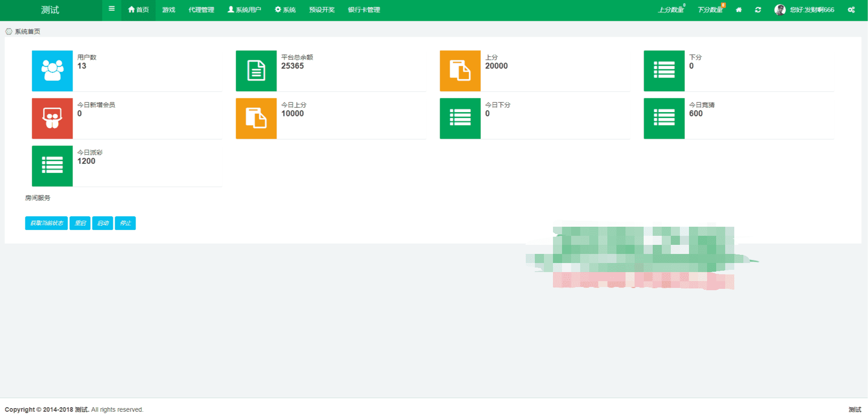Click the 上分数量 notification indicator
The width and height of the screenshot is (868, 419).
click(671, 10)
